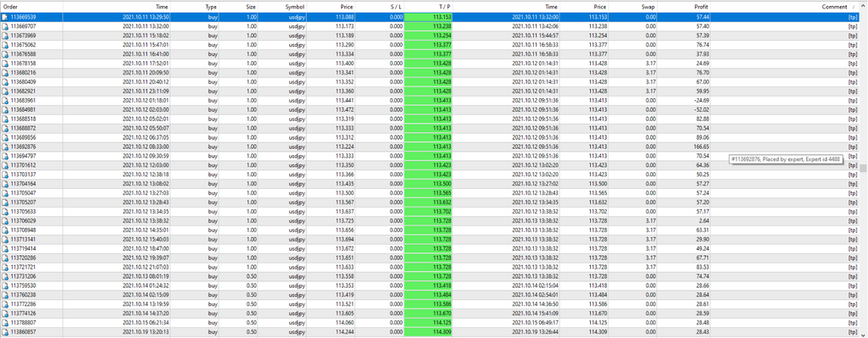Screen dimensions: 868x338
Task: Click the order icon for 113683961
Action: point(5,101)
